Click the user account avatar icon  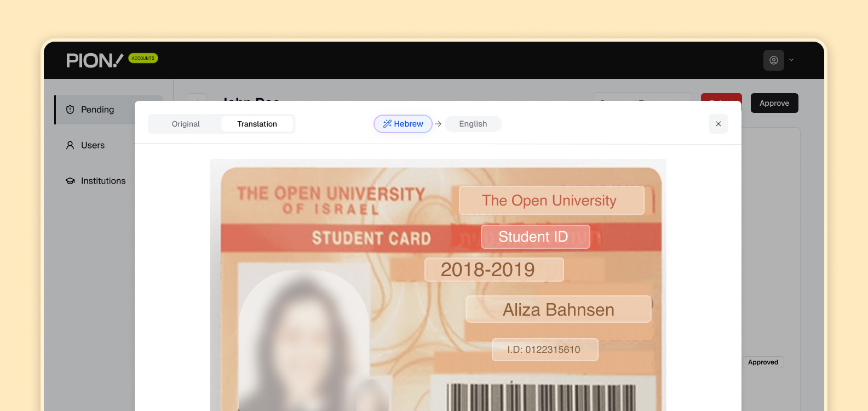pyautogui.click(x=773, y=60)
